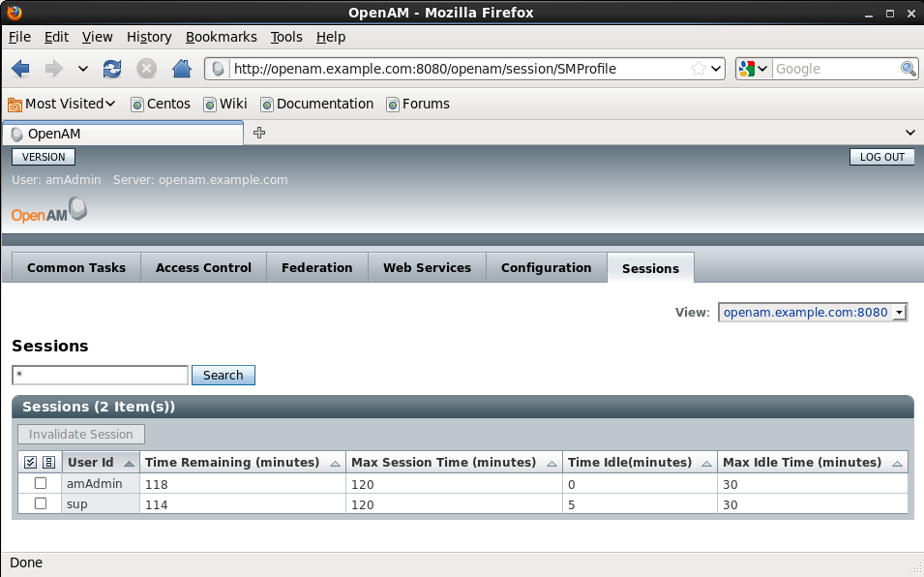
Task: Open the back/forward history dropdown arrow
Action: tap(83, 69)
